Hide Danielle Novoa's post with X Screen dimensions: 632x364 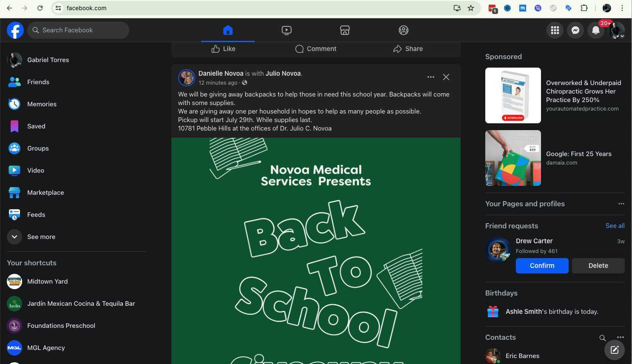446,77
